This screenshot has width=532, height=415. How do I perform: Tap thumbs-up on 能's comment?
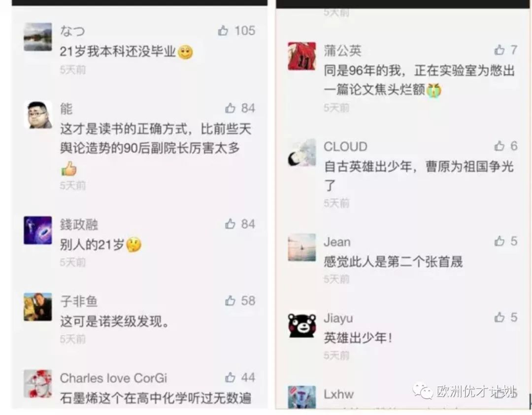coord(230,108)
